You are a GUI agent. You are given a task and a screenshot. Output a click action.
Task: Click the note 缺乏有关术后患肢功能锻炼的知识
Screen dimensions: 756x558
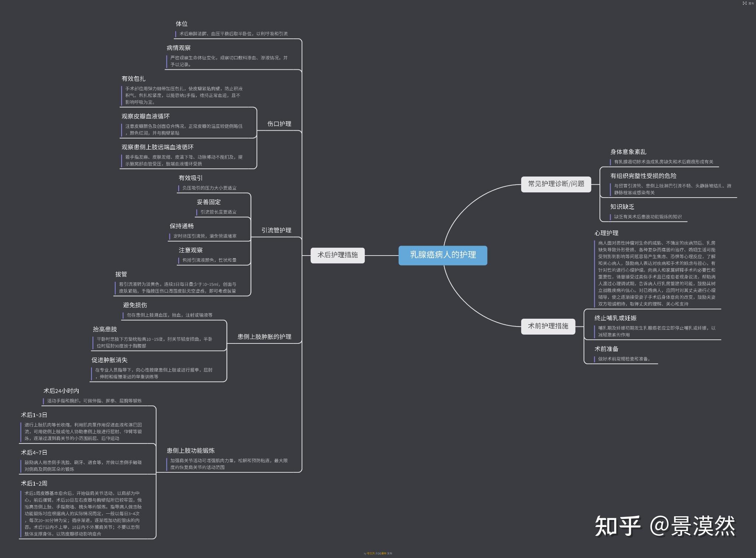(648, 217)
